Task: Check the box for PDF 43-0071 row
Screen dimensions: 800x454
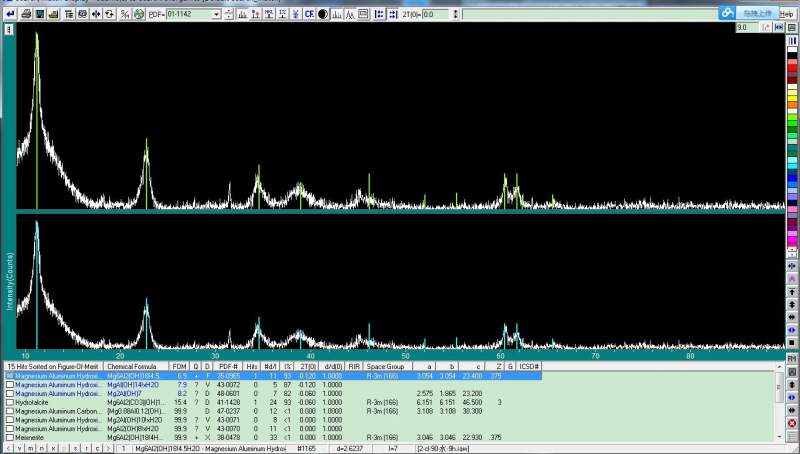Action: tap(10, 420)
